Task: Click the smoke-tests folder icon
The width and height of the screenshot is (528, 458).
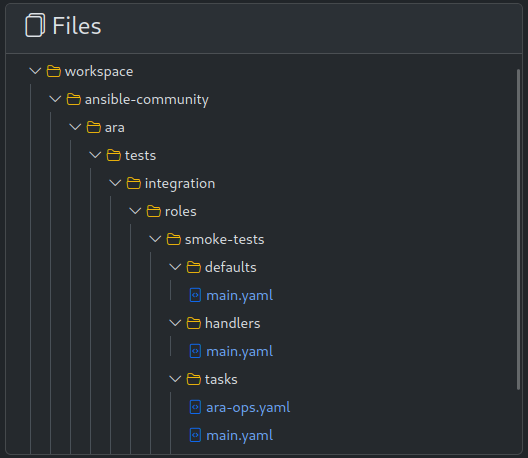Action: pyautogui.click(x=173, y=239)
